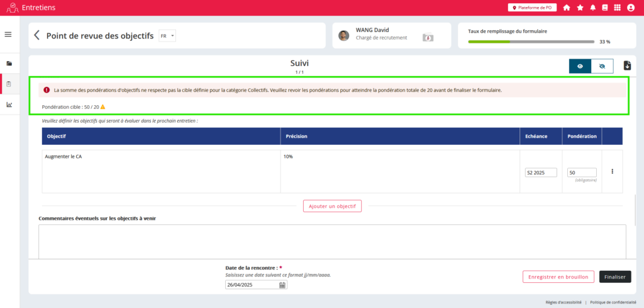Open calendar picker for meeting date
The width and height of the screenshot is (644, 308).
click(282, 285)
